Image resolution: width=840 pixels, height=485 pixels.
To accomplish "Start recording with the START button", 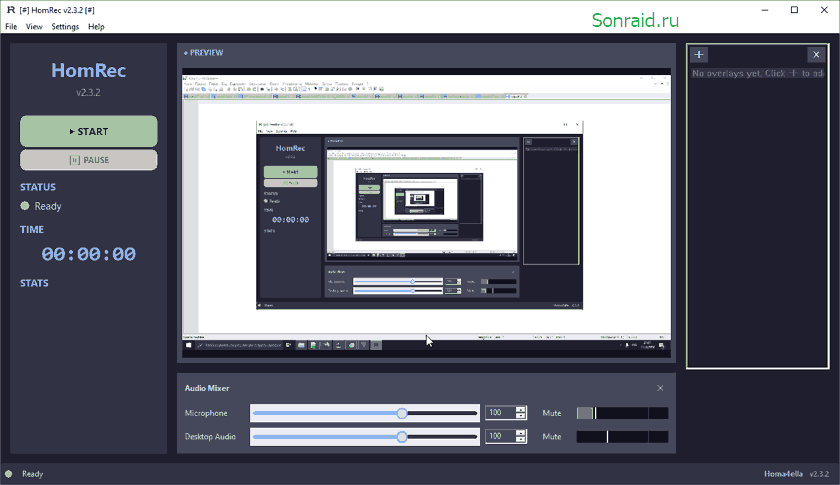I will [x=89, y=131].
